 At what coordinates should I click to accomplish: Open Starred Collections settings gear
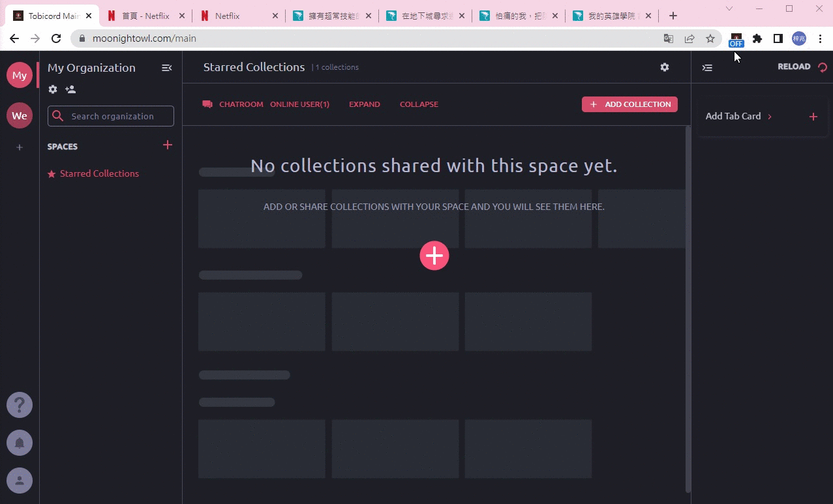coord(665,67)
